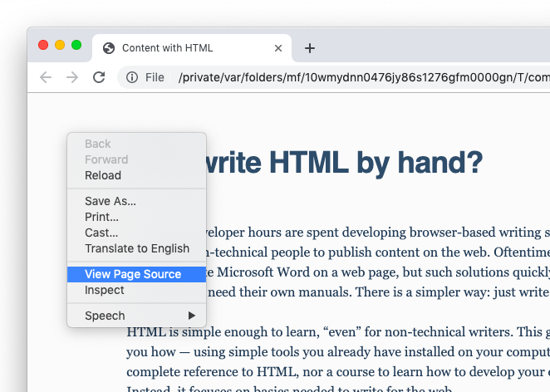The height and width of the screenshot is (392, 550).
Task: Select Translate to English menu entry
Action: pos(137,248)
